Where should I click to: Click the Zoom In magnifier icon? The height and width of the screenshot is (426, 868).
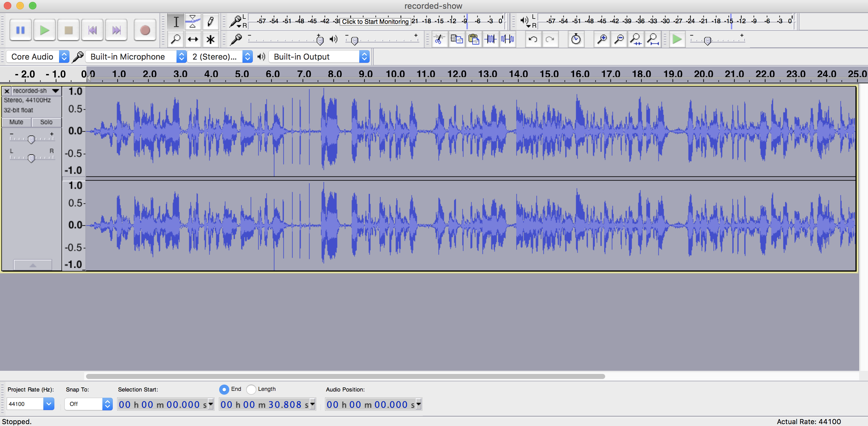point(602,40)
